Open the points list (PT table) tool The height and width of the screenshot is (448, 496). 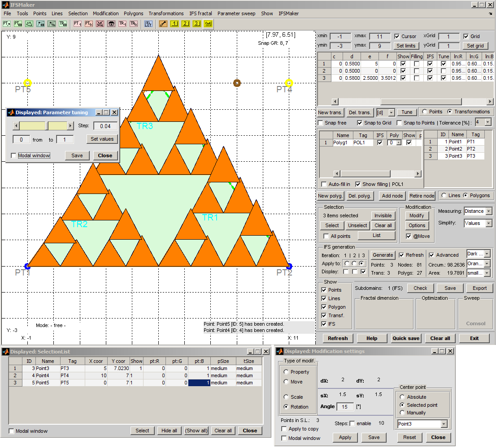tap(18, 24)
